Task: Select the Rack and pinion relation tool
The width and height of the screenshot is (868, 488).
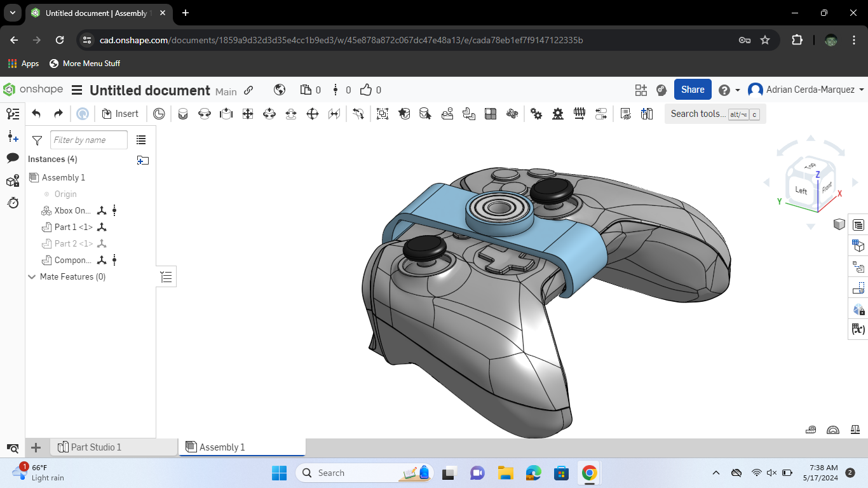Action: 558,114
